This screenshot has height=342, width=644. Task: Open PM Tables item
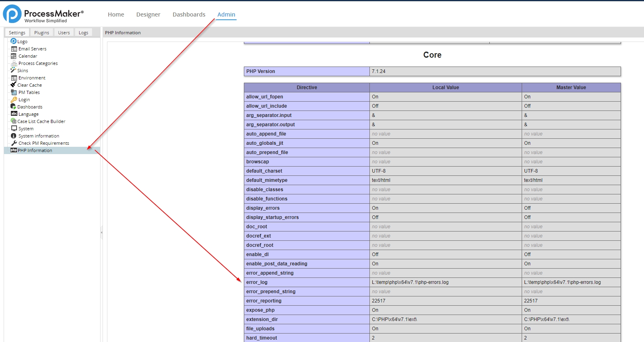(x=29, y=92)
